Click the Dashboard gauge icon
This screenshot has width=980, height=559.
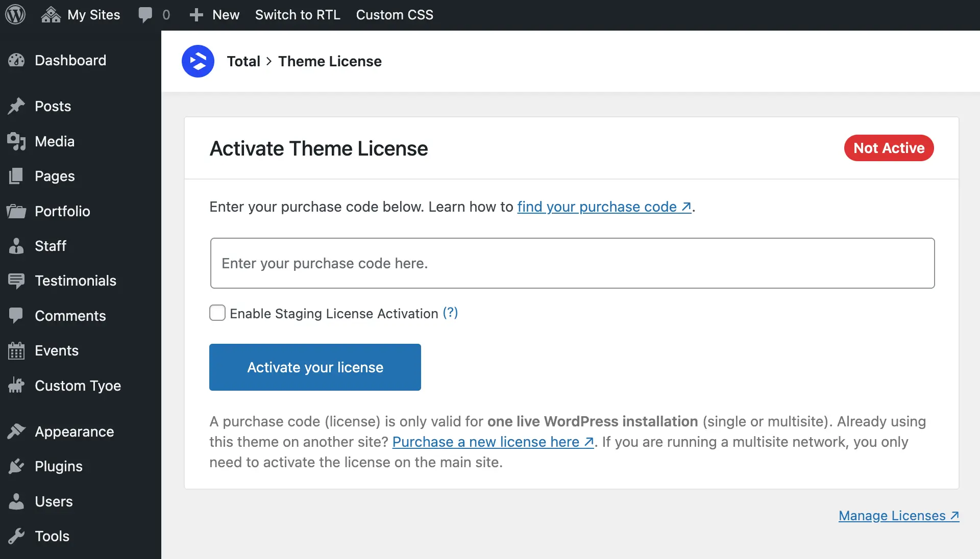(16, 60)
